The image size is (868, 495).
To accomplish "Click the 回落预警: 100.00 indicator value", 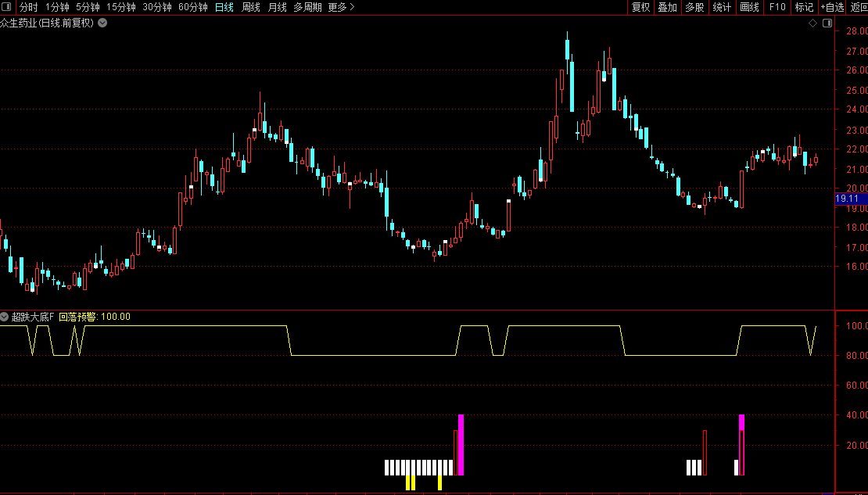I will point(95,317).
